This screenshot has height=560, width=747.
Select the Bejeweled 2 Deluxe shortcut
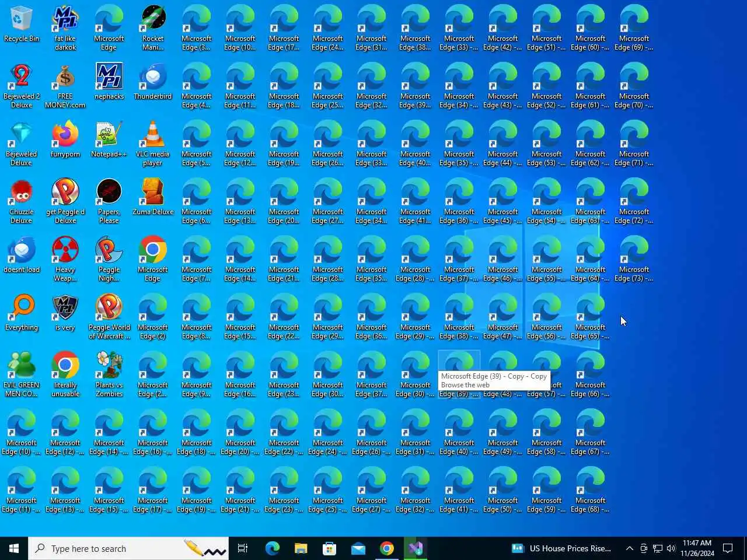[x=22, y=86]
